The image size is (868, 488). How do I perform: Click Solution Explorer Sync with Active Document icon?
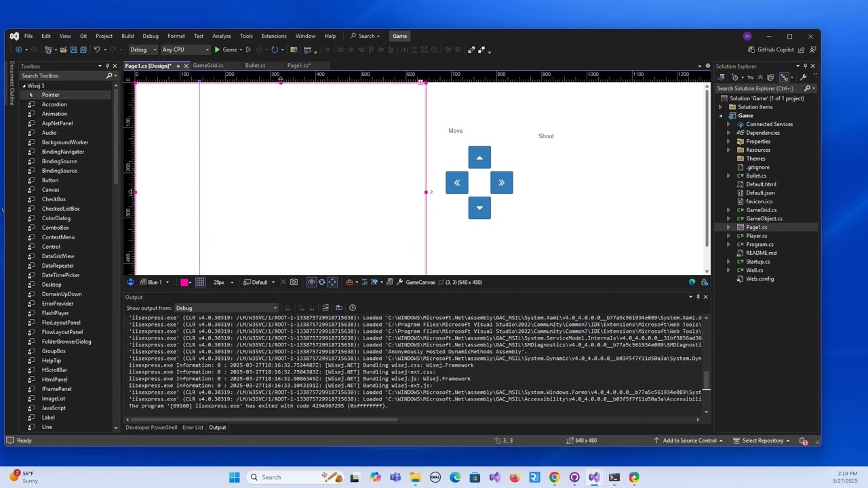click(750, 77)
